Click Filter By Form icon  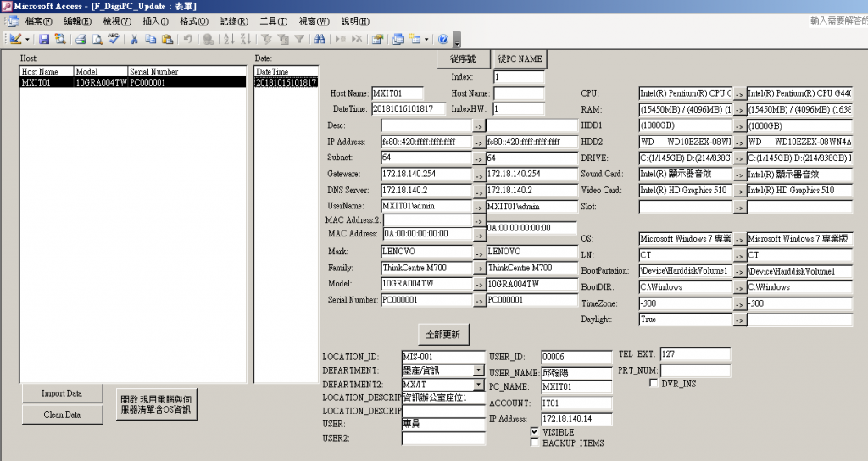(283, 39)
